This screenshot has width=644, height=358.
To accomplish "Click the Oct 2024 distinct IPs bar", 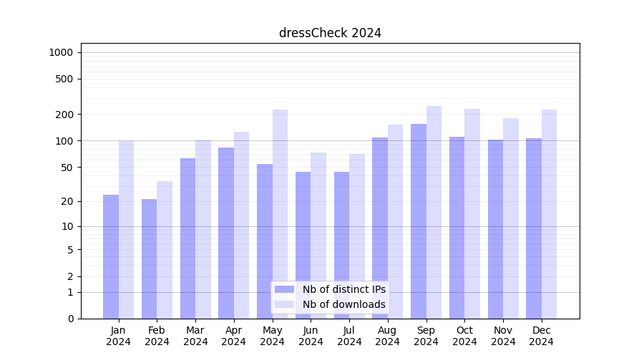I will click(457, 228).
